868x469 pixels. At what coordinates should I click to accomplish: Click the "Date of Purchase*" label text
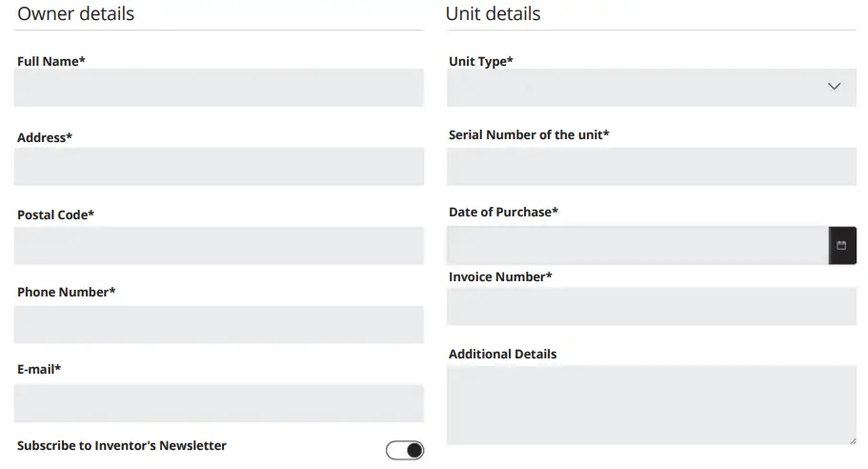pos(503,212)
